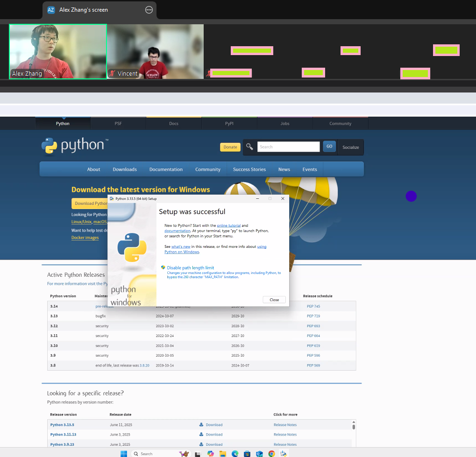Open the Success Stories navigation menu
476x457 pixels.
tap(249, 169)
